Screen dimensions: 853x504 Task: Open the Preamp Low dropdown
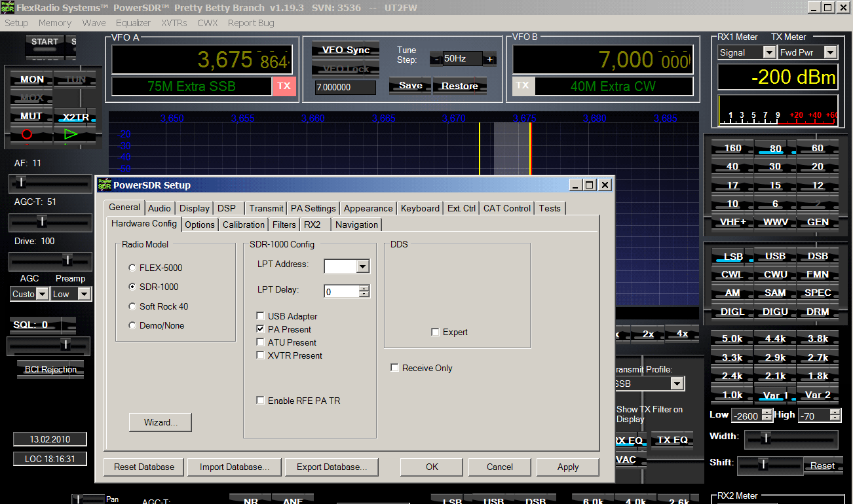tap(84, 294)
